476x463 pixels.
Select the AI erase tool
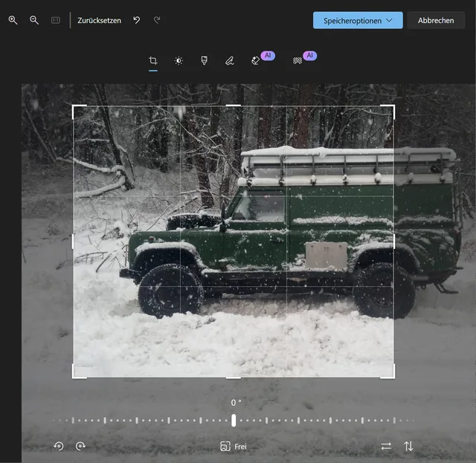tap(257, 60)
